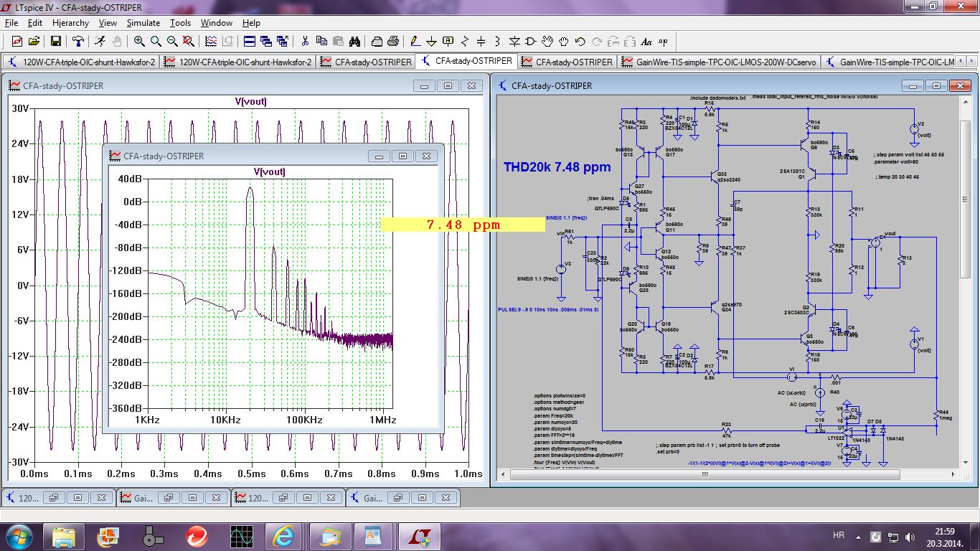Select the Copy tool icon
Screen dimensions: 980x551
[321, 42]
